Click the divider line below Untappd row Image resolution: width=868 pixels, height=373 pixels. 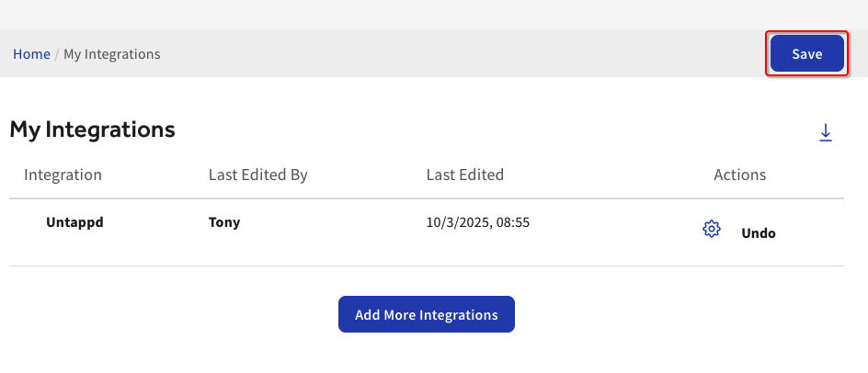click(427, 266)
